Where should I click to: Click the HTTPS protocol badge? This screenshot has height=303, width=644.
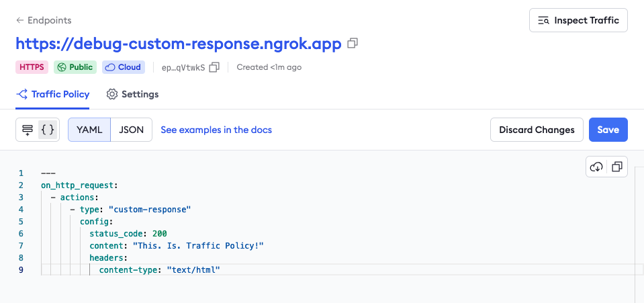coord(32,67)
